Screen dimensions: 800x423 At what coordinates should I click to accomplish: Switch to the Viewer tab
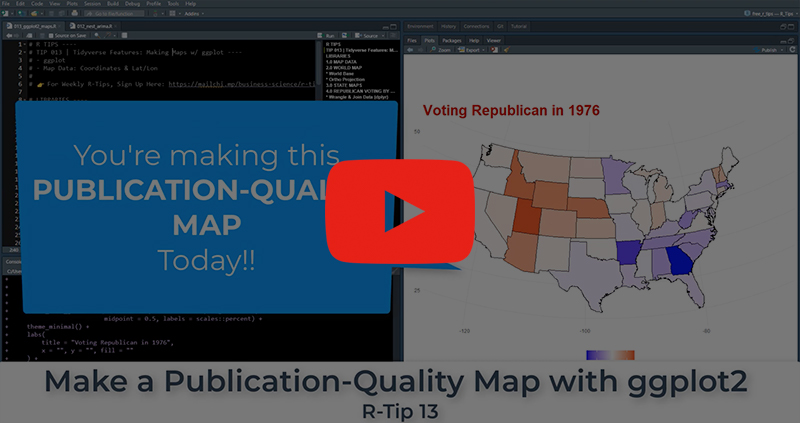click(x=493, y=40)
